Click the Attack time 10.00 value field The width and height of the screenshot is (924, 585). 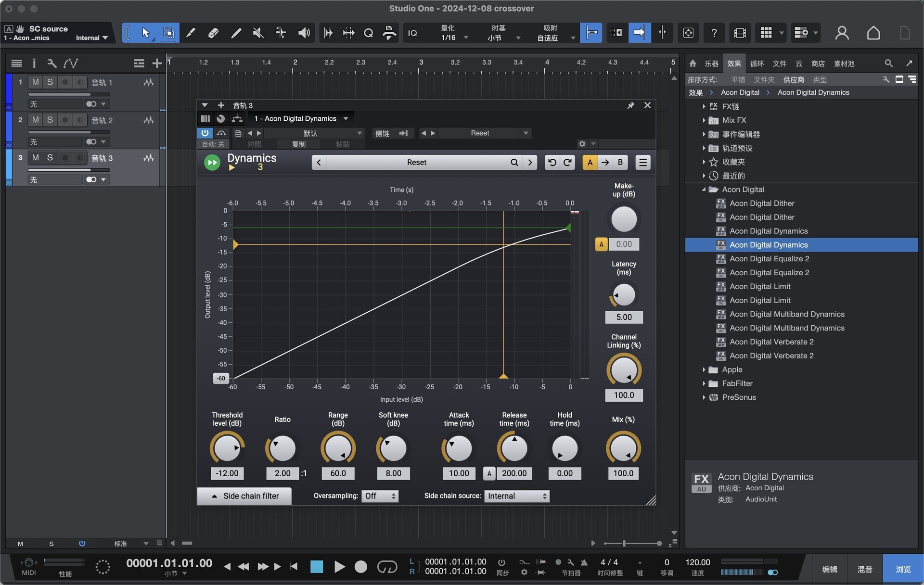click(x=459, y=473)
